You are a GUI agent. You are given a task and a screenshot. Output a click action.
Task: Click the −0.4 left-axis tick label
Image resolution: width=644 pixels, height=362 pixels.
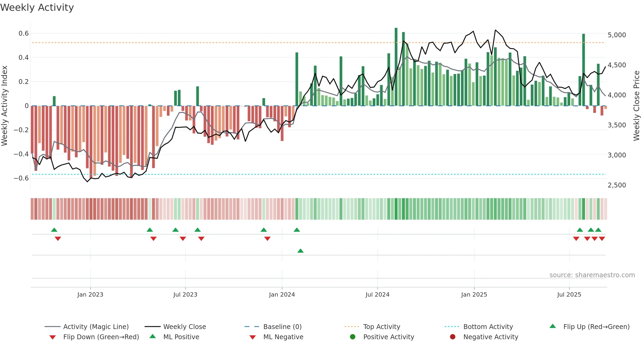(x=21, y=154)
